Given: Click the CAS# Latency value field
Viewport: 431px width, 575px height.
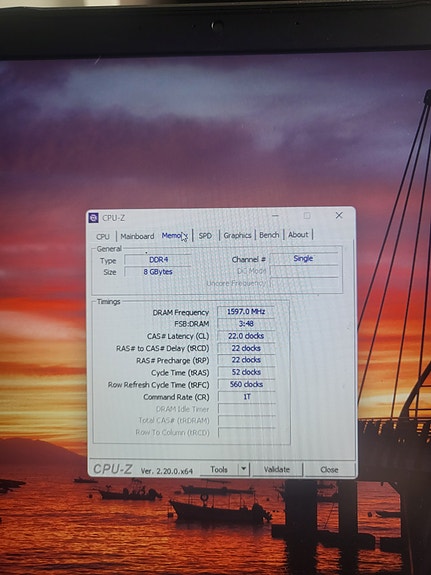Looking at the screenshot, I should 246,336.
